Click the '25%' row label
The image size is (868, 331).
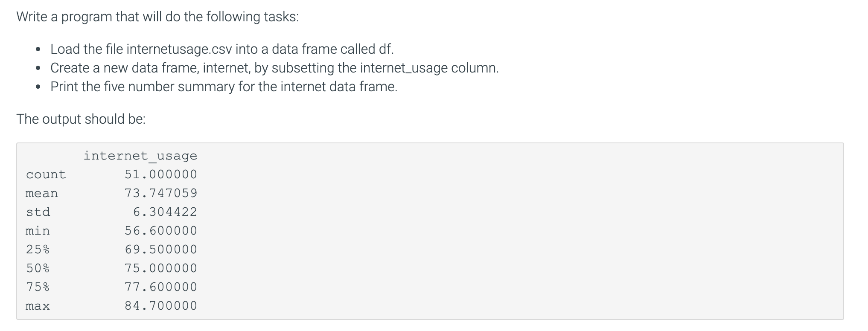coord(38,250)
